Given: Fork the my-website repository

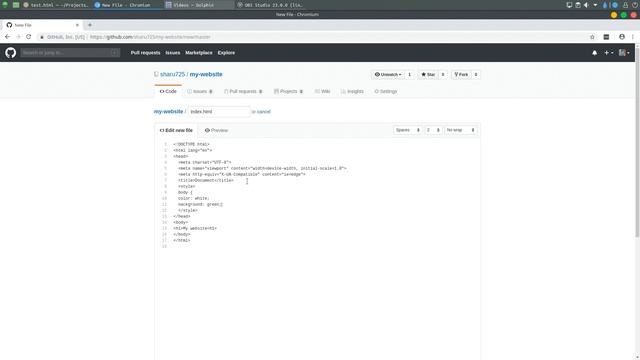Looking at the screenshot, I should point(461,75).
